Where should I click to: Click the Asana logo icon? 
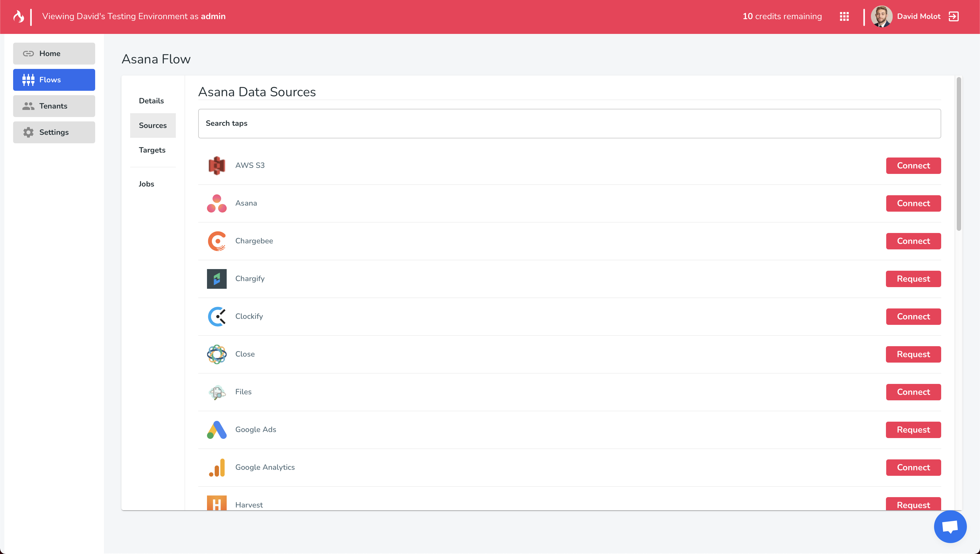(x=217, y=203)
